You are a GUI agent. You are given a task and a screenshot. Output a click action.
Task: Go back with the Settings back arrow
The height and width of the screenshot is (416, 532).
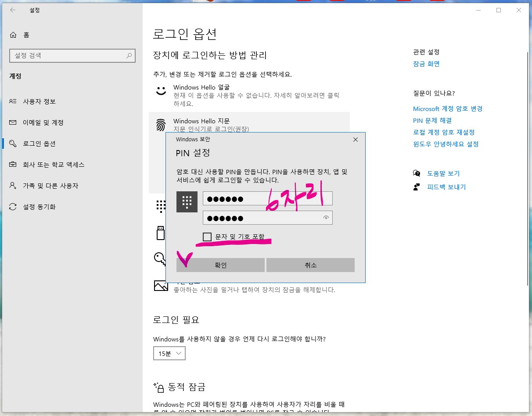(x=13, y=10)
